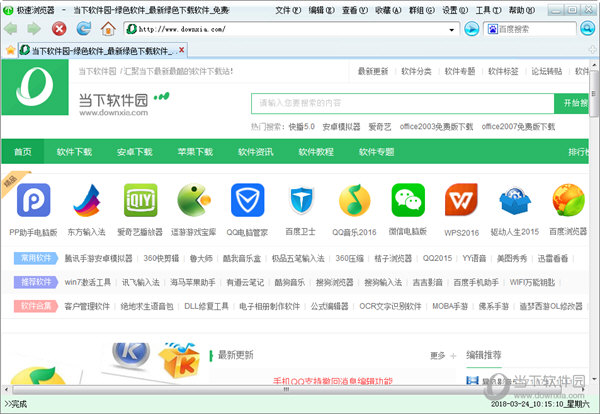The height and width of the screenshot is (414, 600).
Task: Open the 编辑(E) menu
Action: (x=322, y=10)
